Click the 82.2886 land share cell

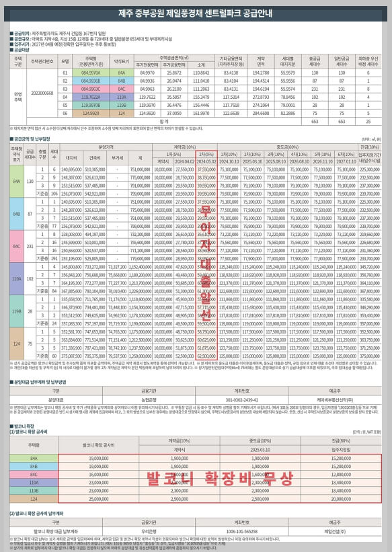pyautogui.click(x=288, y=114)
